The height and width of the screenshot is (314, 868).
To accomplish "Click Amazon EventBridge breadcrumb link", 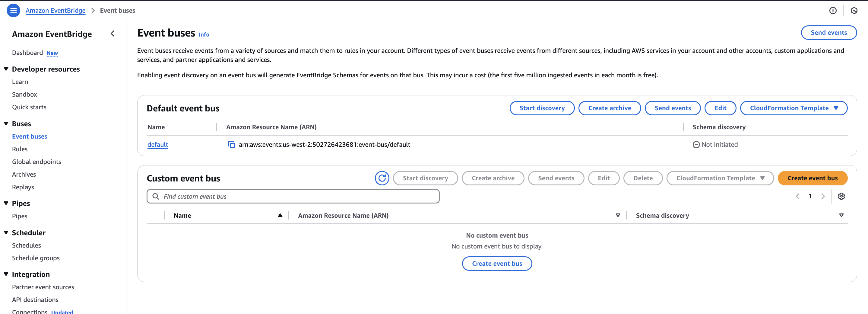I will tap(55, 11).
